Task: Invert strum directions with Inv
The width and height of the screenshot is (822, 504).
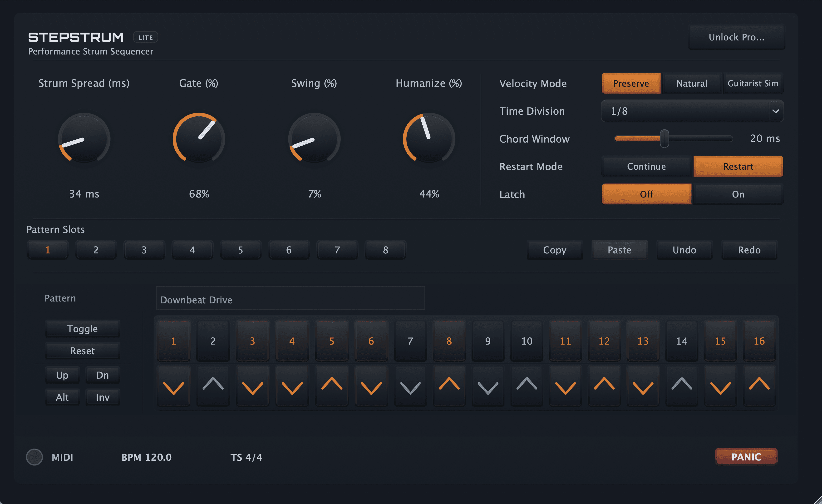Action: pos(102,397)
